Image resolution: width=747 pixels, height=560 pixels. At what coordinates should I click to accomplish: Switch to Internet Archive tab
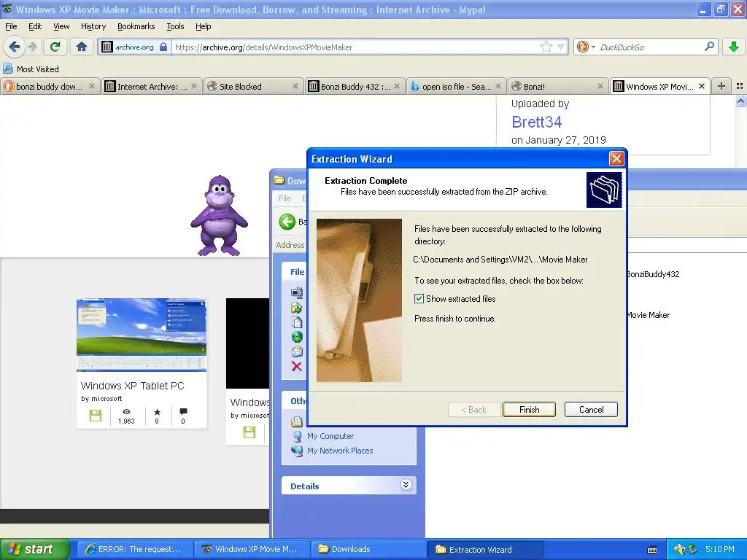pos(150,87)
